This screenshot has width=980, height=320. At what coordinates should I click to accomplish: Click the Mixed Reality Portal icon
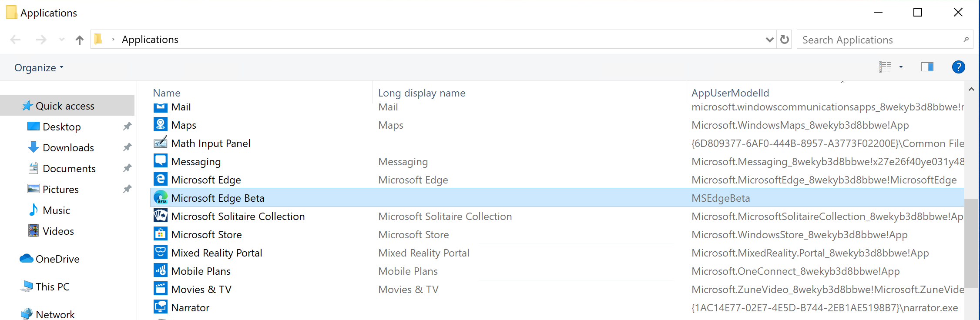pyautogui.click(x=161, y=252)
